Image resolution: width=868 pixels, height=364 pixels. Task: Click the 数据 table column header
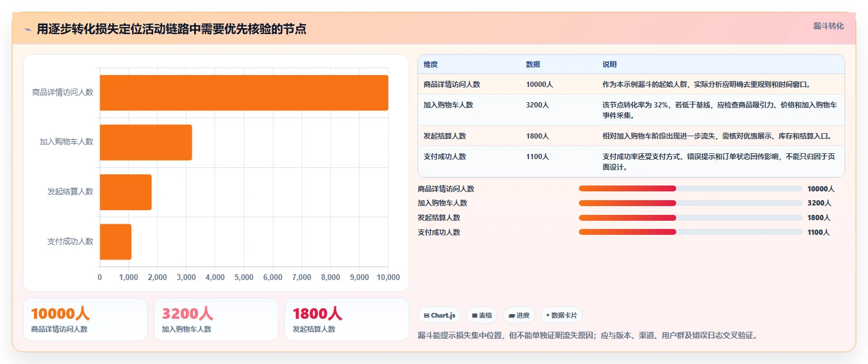tap(533, 65)
